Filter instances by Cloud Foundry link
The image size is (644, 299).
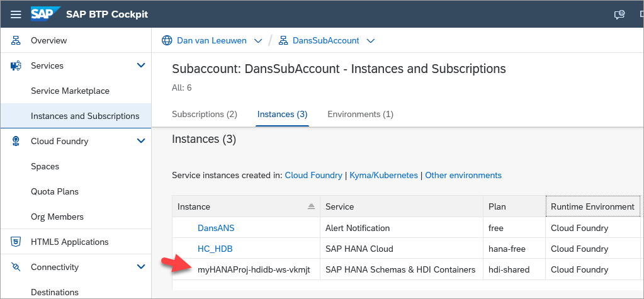[314, 176]
